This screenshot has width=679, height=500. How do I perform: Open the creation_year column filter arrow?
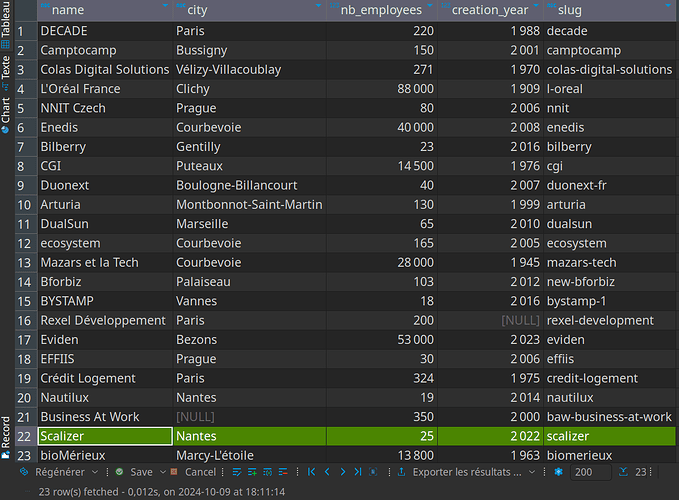[x=536, y=6]
